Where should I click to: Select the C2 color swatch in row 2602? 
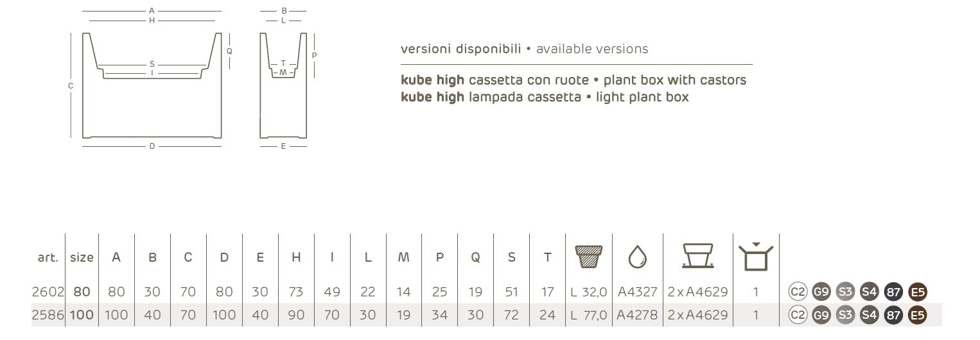pos(798,292)
